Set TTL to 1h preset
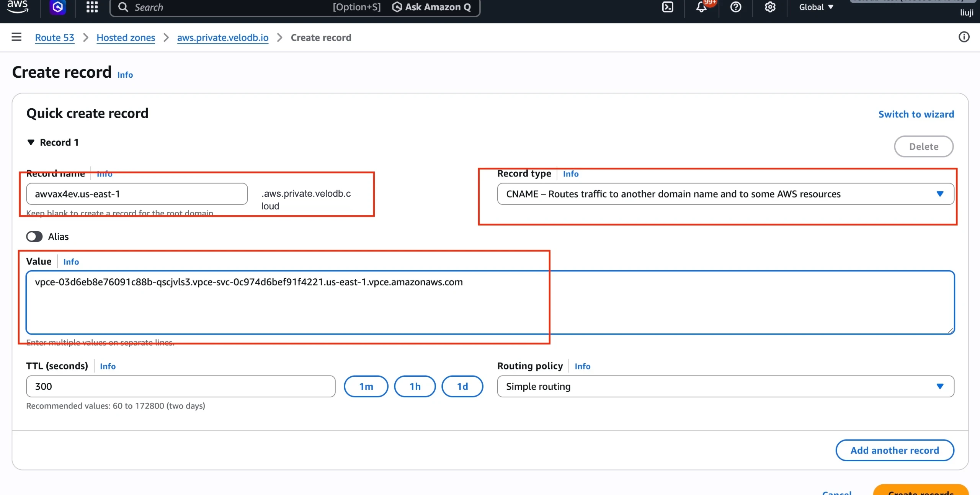Screen dimensions: 980x495 click(x=415, y=387)
